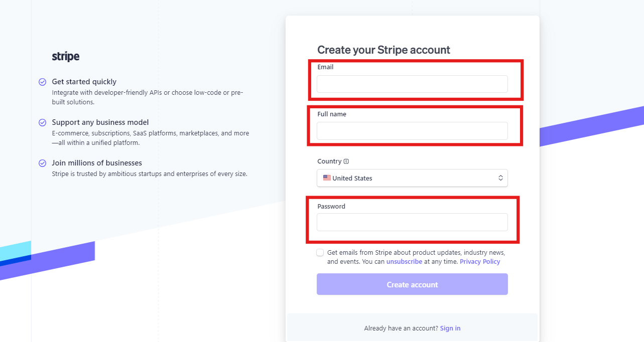Image resolution: width=644 pixels, height=342 pixels.
Task: Click the checkmark icon beside Join millions of businesses
Action: [43, 163]
